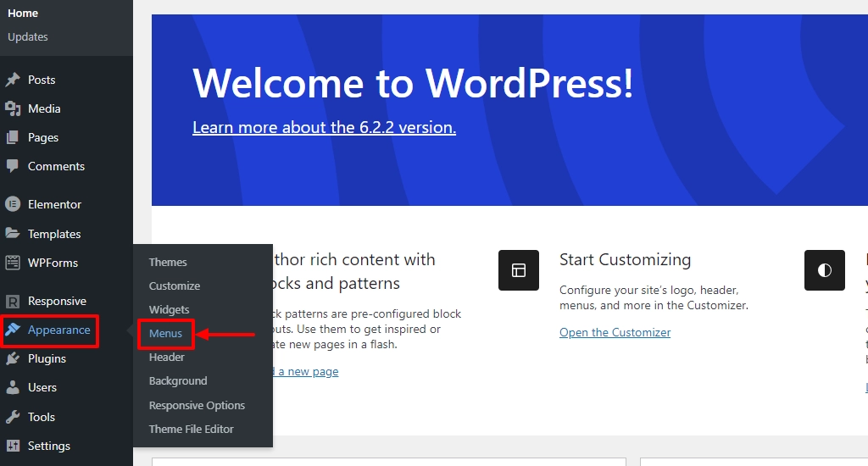Select Responsive menu label
Screen dimensions: 868x466
tap(57, 301)
